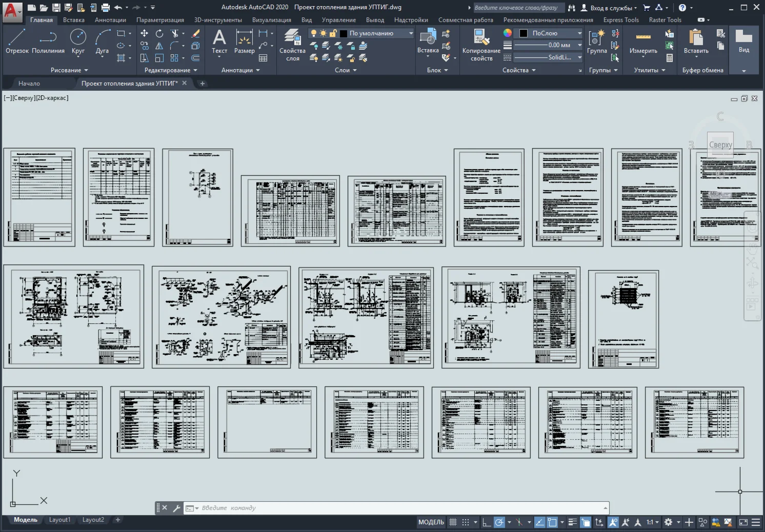Screen dimensions: 765x532
Task: Click the Erase tool icon
Action: (x=195, y=33)
